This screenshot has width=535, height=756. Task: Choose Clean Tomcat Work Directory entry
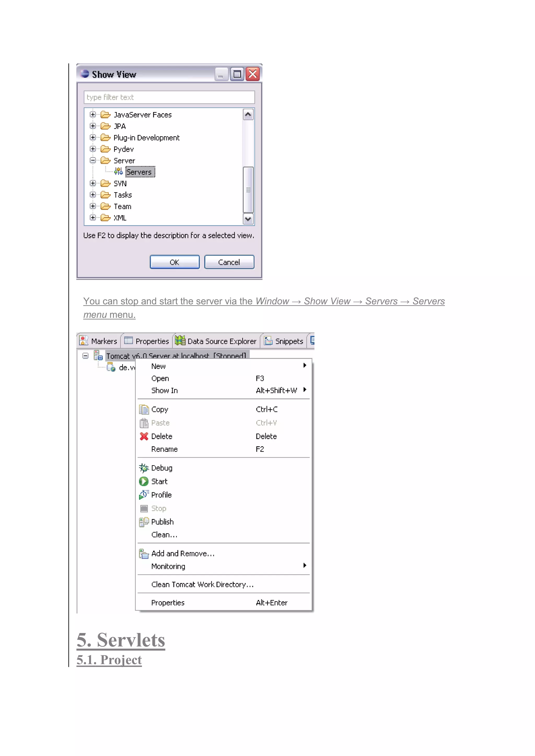pyautogui.click(x=202, y=584)
